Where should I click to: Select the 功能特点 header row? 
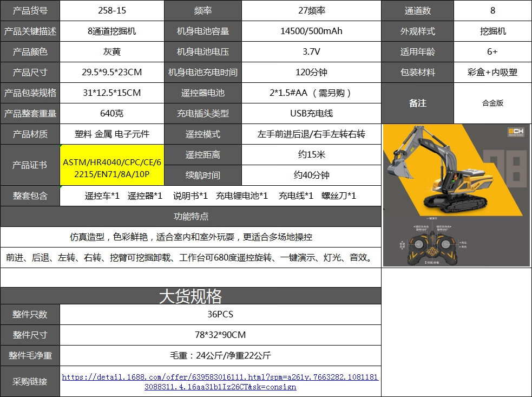[191, 216]
